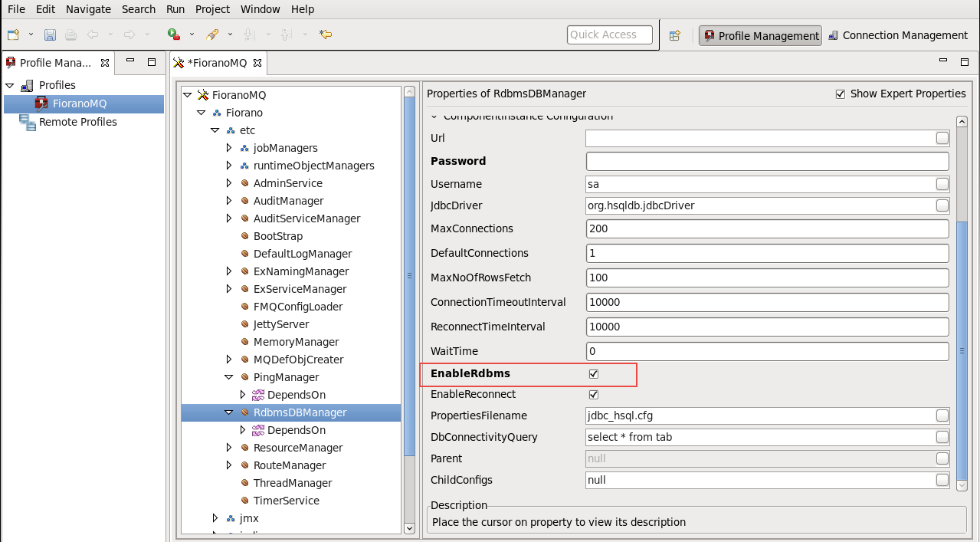Viewport: 980px width, 542px height.
Task: Click the Back navigation arrow icon
Action: click(x=93, y=34)
